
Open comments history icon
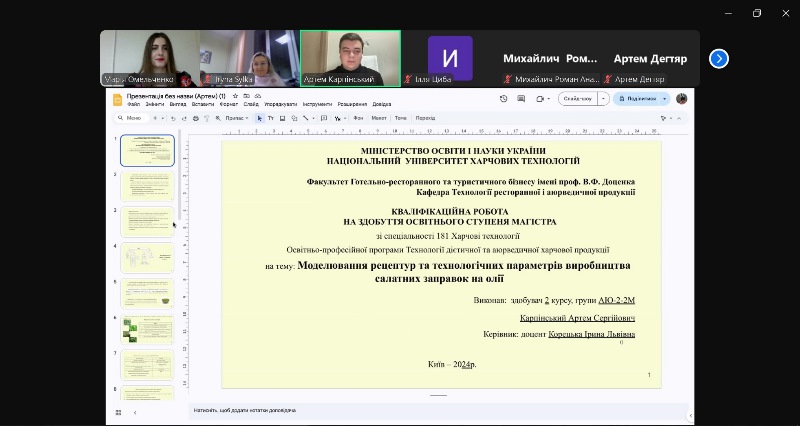tap(521, 98)
